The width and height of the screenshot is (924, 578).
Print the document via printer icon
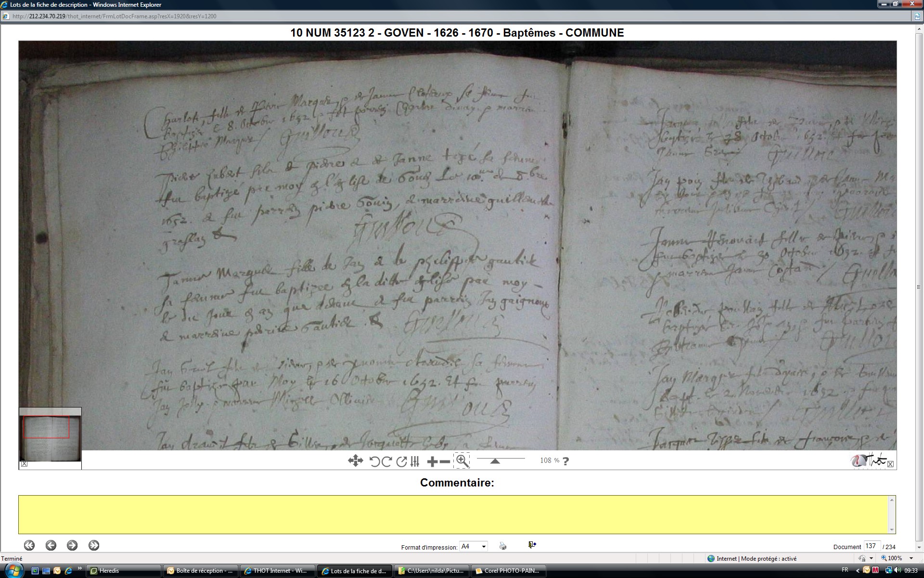(x=503, y=546)
